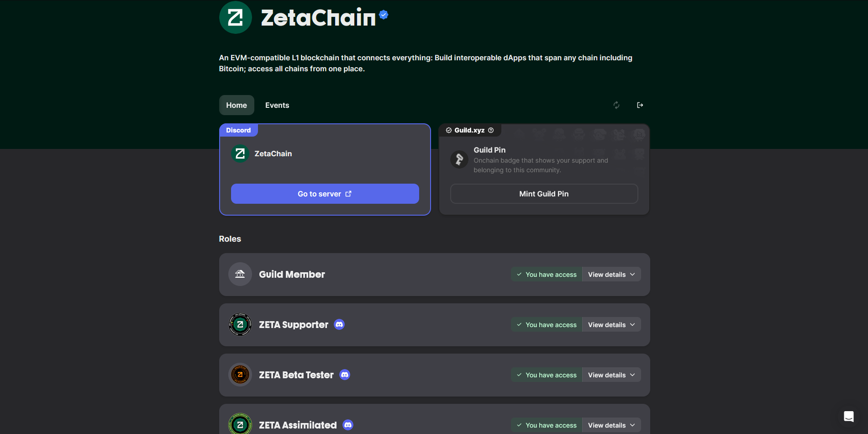Click the Guild Pin badge icon
This screenshot has height=434, width=868.
pos(459,159)
